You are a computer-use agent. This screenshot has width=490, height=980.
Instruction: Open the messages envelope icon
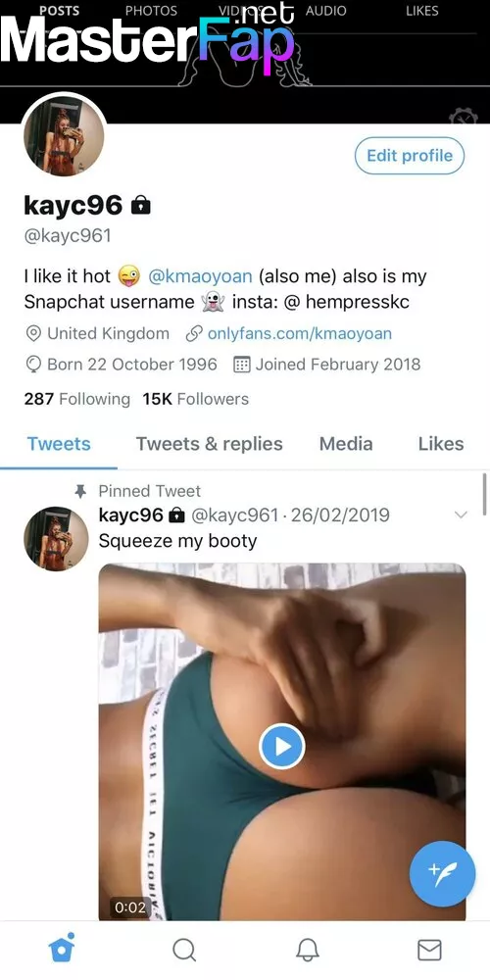tap(429, 951)
